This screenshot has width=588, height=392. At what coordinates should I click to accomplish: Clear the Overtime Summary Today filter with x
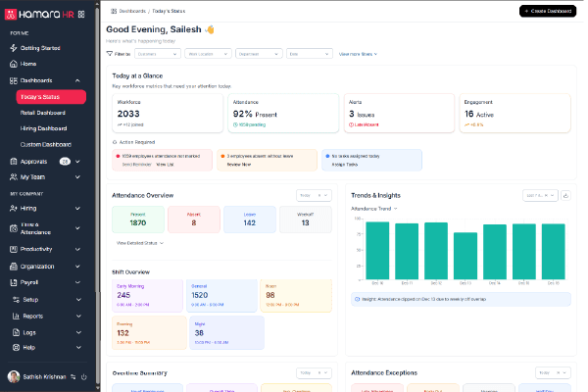(x=319, y=372)
